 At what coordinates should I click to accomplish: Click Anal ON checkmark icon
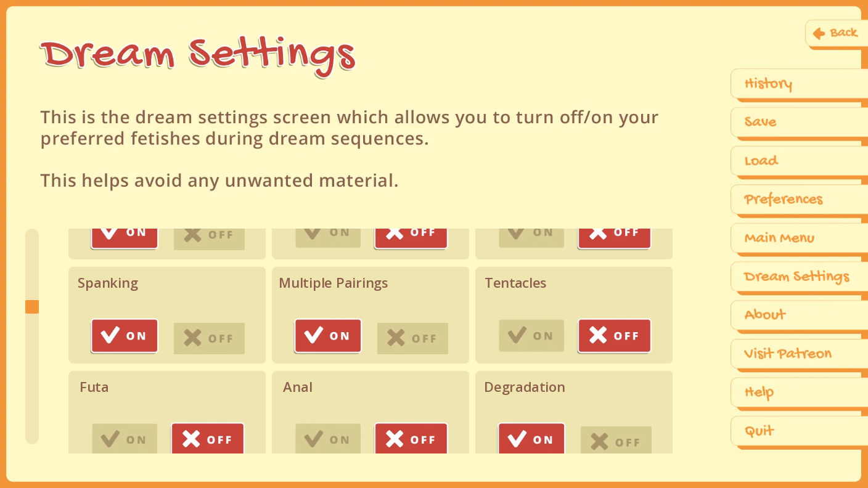coord(313,439)
